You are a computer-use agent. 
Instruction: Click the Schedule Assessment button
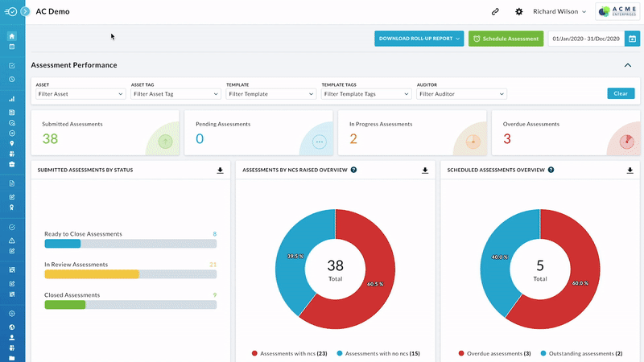pos(505,39)
